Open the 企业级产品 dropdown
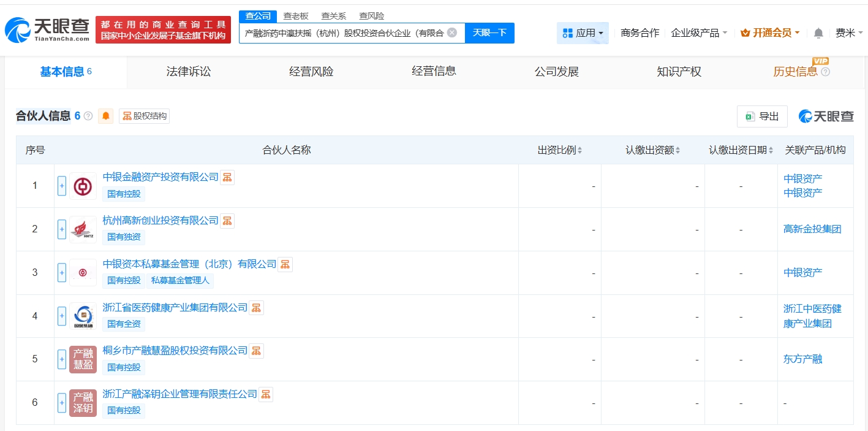 click(699, 33)
